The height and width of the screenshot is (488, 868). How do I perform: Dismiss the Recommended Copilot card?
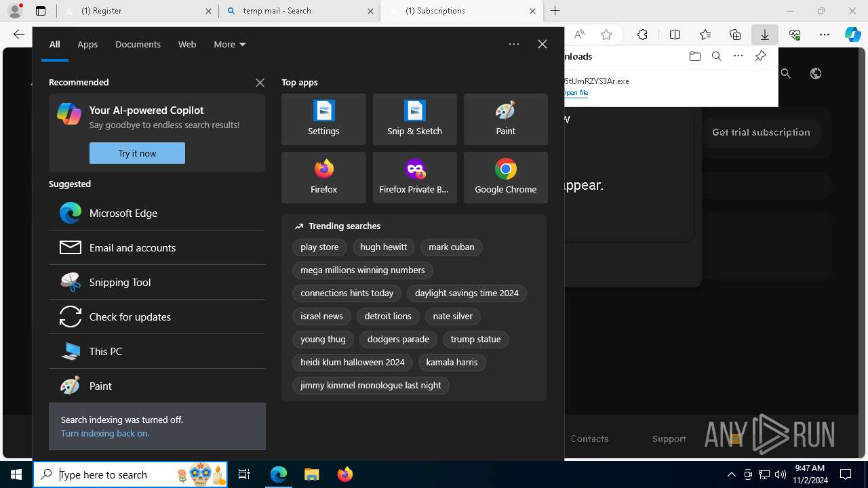click(260, 82)
